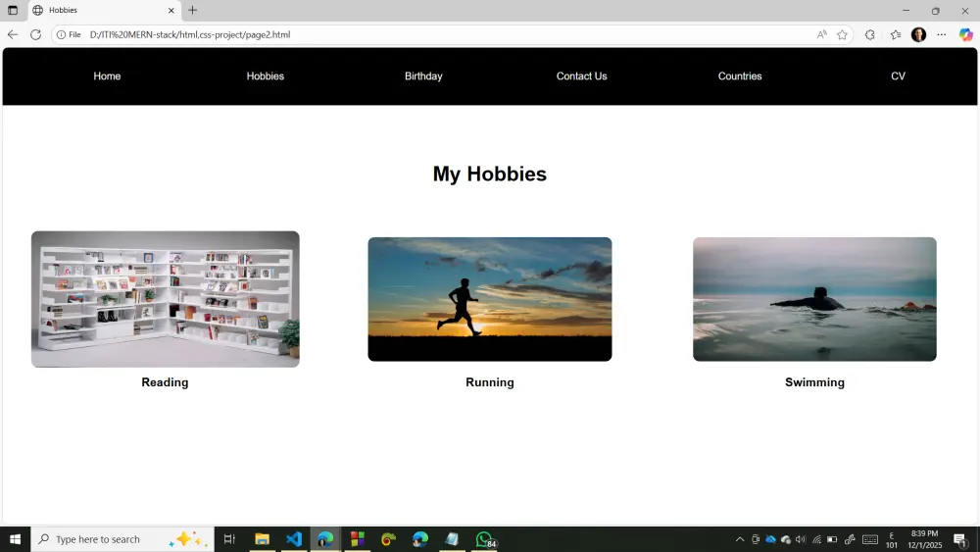Open File Explorer from the taskbar
The height and width of the screenshot is (552, 980).
pyautogui.click(x=262, y=539)
